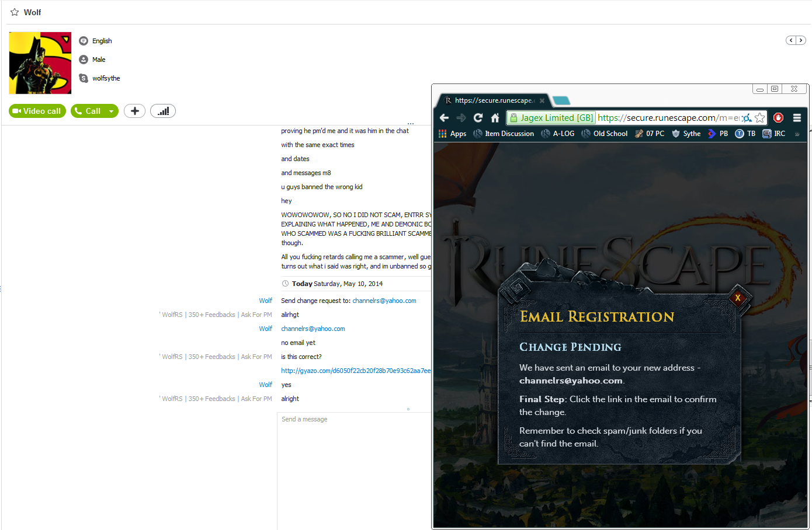This screenshot has height=530, width=812.
Task: Go forward in the browser
Action: pos(461,118)
